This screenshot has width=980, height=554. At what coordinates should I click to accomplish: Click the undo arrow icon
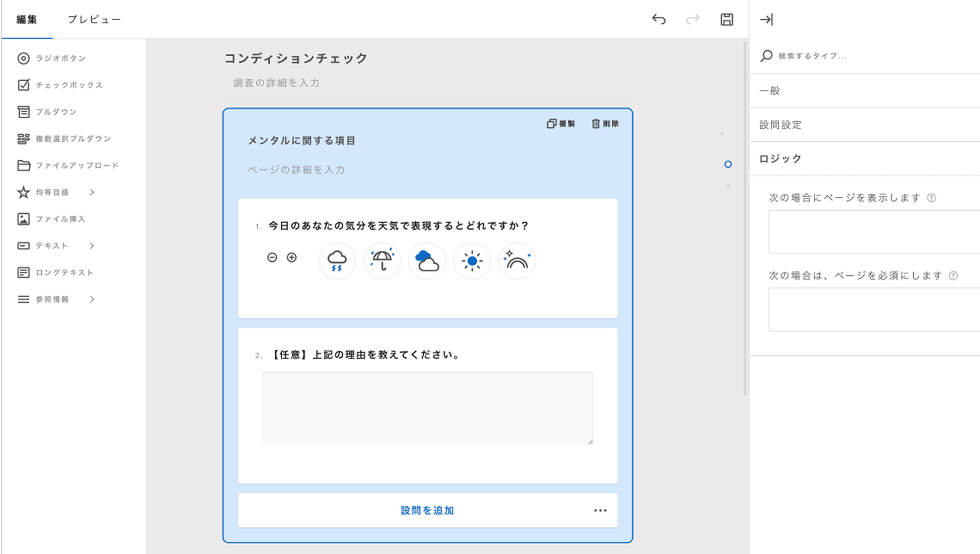(x=658, y=19)
